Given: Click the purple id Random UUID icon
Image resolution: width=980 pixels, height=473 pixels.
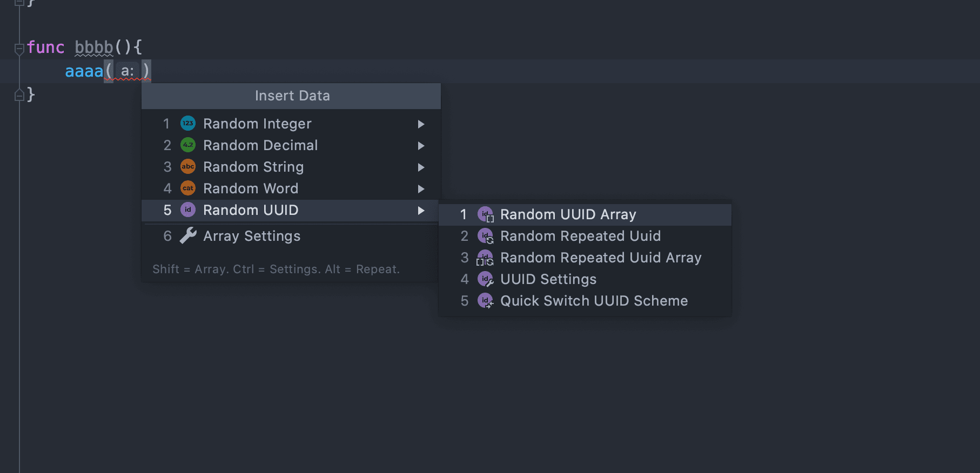Looking at the screenshot, I should [x=187, y=210].
